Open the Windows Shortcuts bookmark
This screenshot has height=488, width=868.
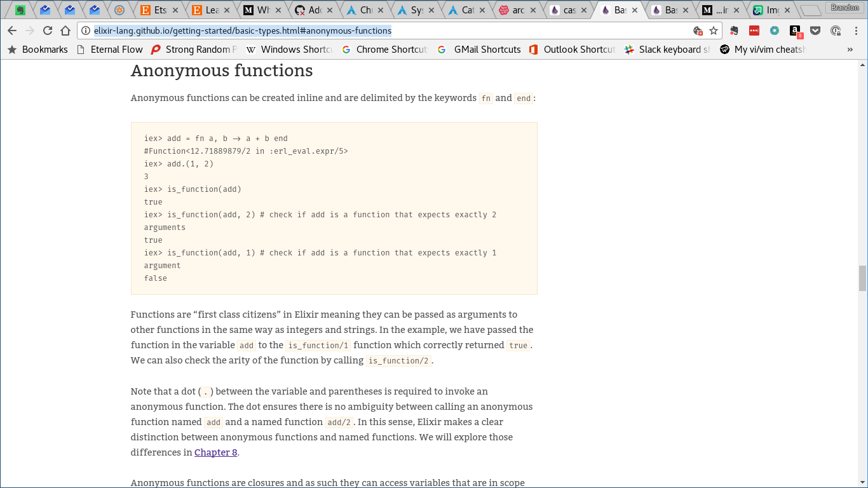289,50
